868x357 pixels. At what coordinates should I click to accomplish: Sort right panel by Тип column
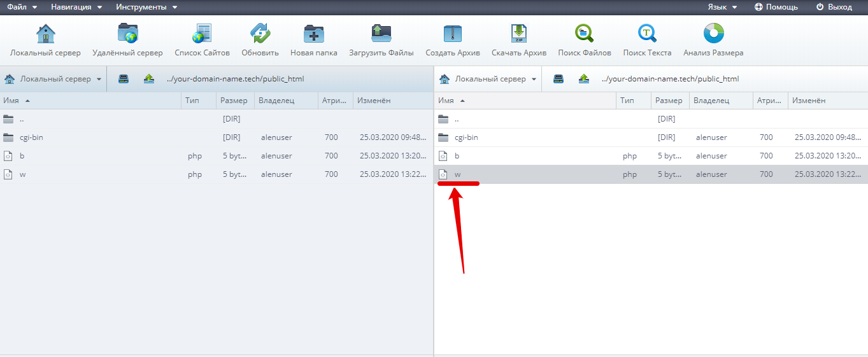(634, 101)
